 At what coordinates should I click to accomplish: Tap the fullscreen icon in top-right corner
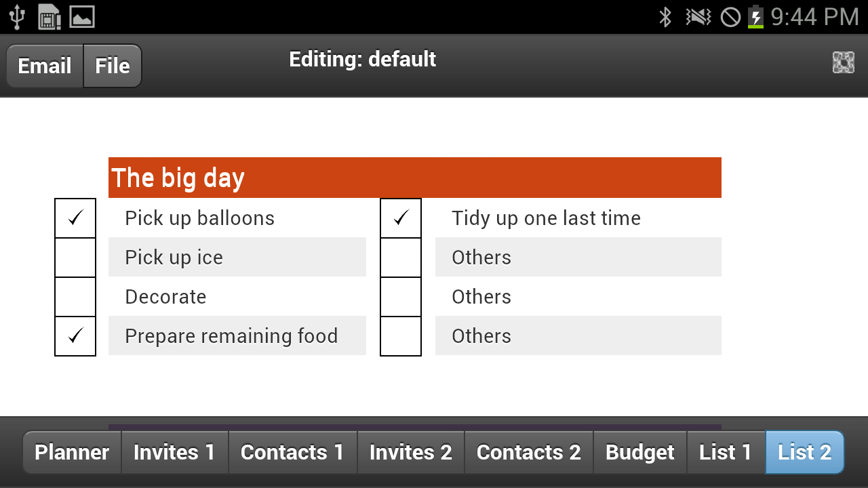(843, 62)
